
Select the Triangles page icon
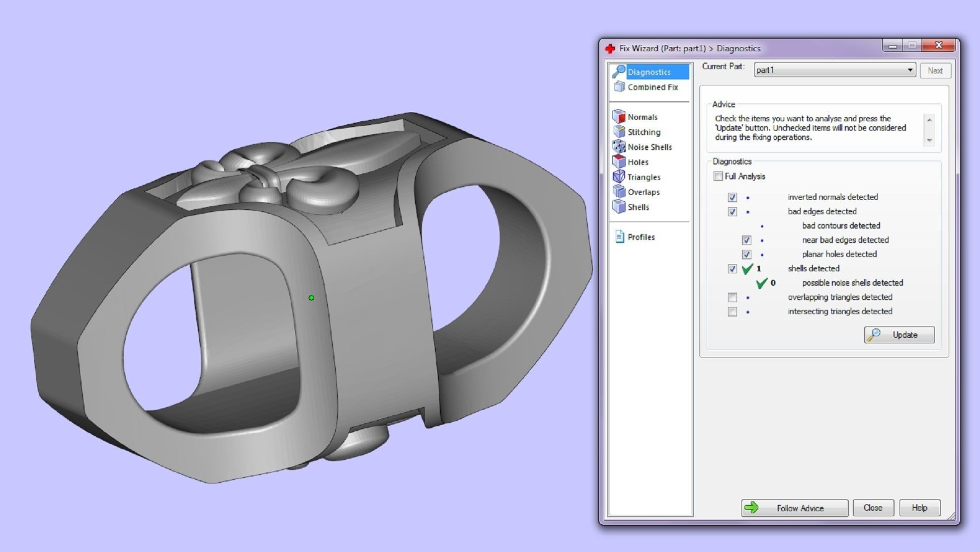(619, 177)
